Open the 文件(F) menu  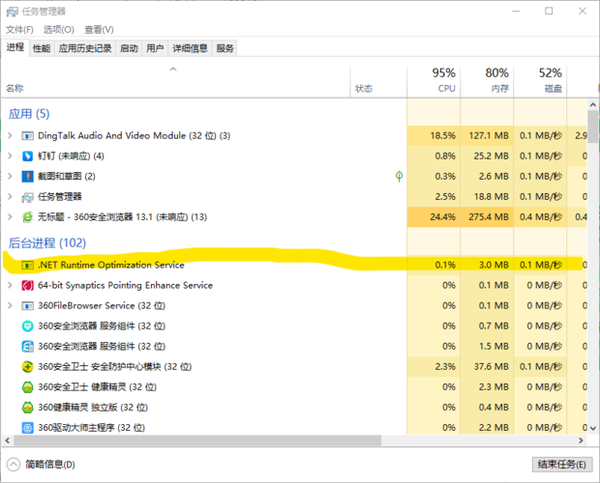(20, 29)
